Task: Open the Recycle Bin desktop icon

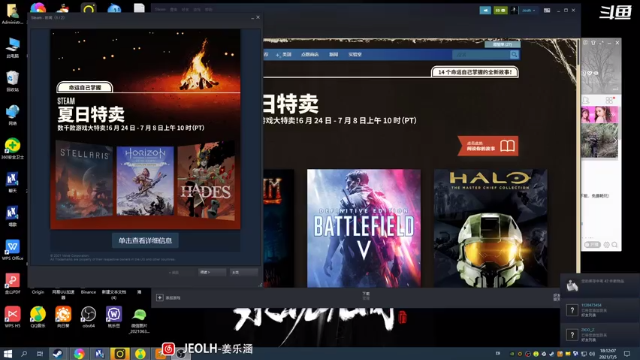Action: (12, 81)
